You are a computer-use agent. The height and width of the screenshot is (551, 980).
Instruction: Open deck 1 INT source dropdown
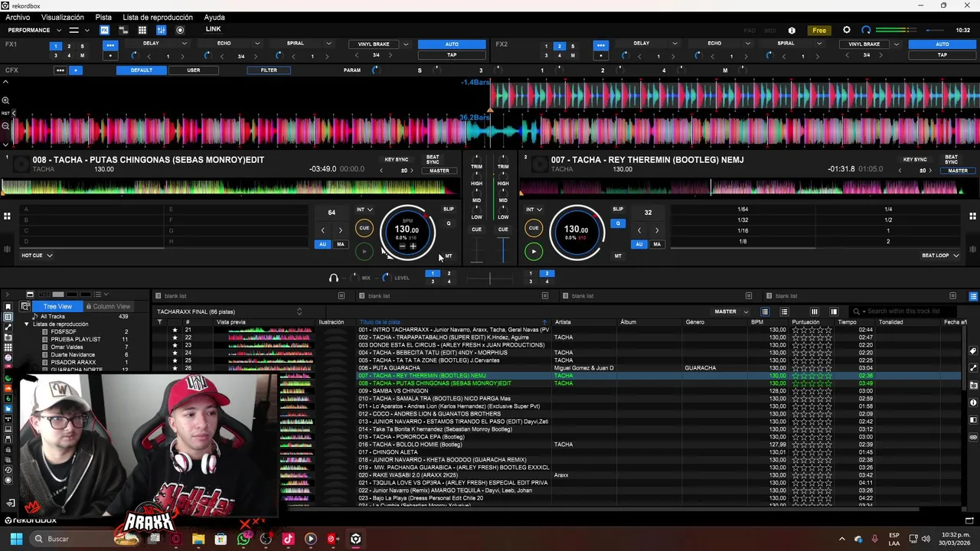(x=364, y=210)
